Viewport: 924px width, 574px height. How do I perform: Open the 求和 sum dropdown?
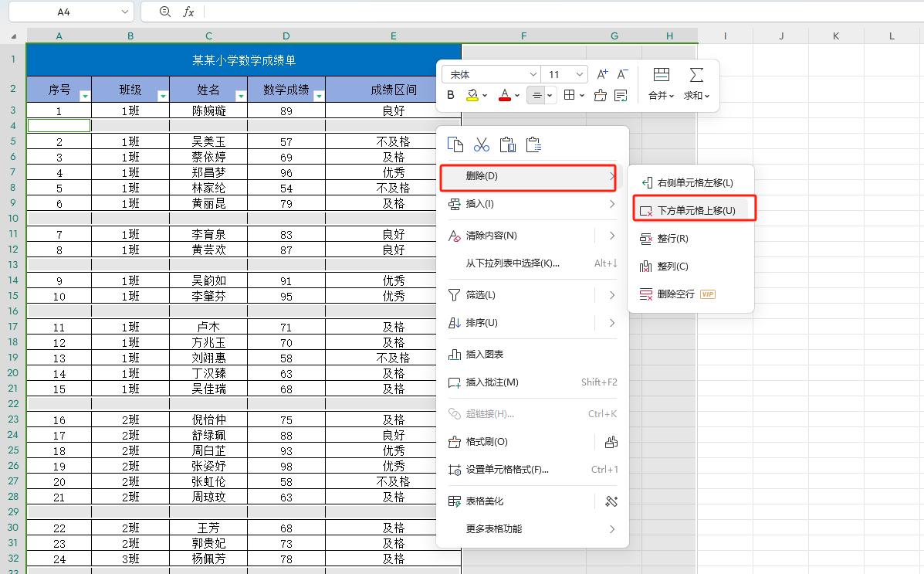click(x=696, y=95)
